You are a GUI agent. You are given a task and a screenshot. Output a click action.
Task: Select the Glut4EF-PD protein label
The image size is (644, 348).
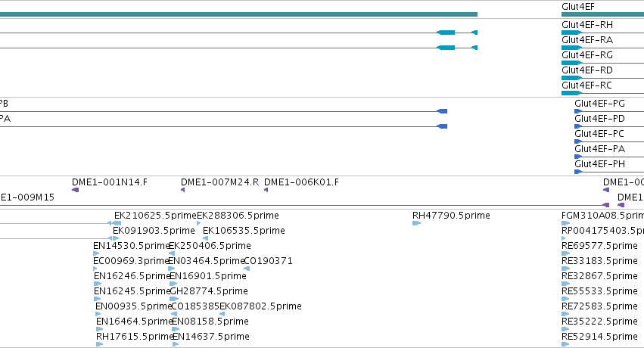click(599, 119)
